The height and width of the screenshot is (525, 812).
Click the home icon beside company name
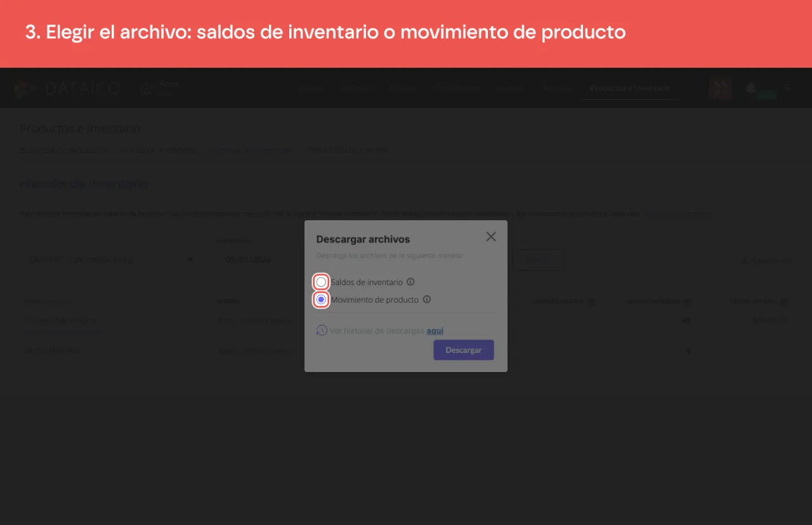147,89
